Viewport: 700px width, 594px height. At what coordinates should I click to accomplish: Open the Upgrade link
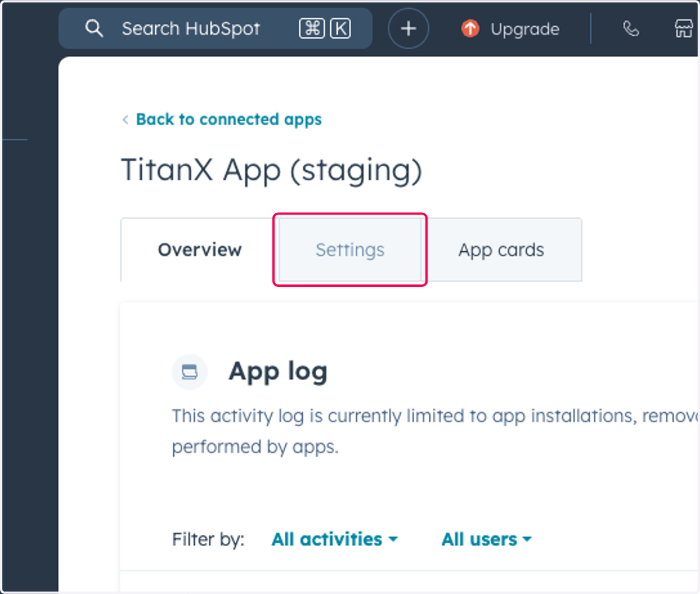(524, 29)
